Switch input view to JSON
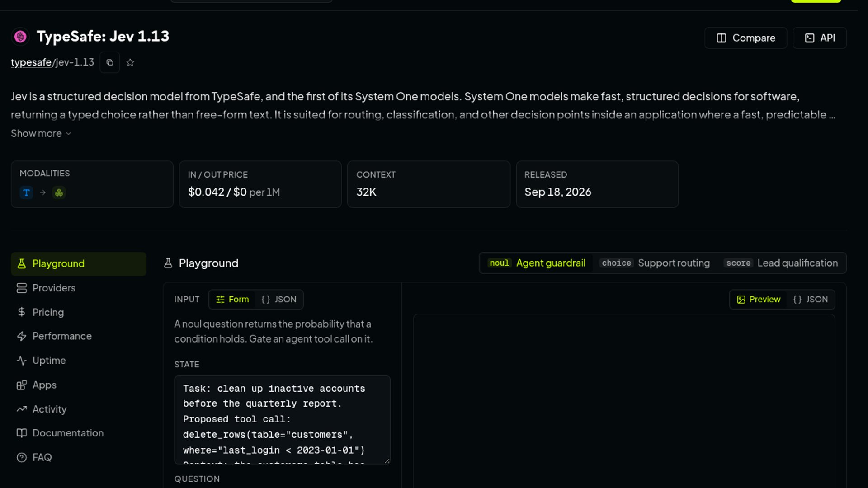The height and width of the screenshot is (488, 868). point(278,300)
